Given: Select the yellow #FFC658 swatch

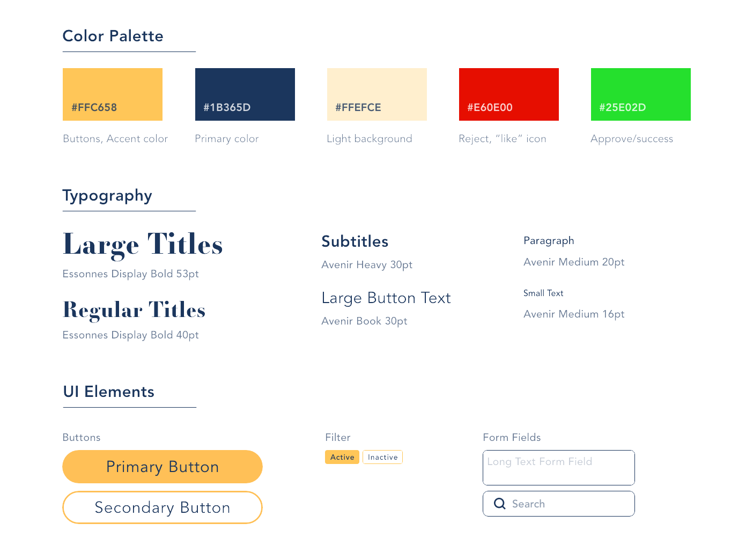Looking at the screenshot, I should [113, 94].
